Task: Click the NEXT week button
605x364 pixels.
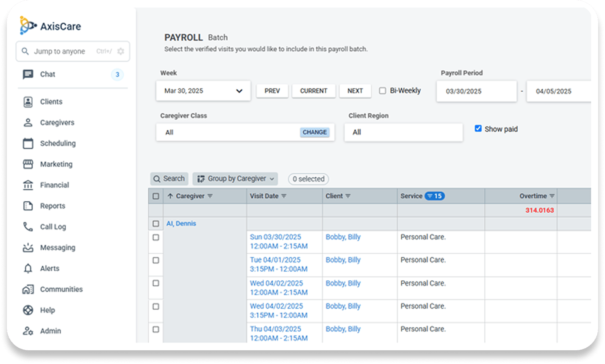Action: tap(355, 91)
